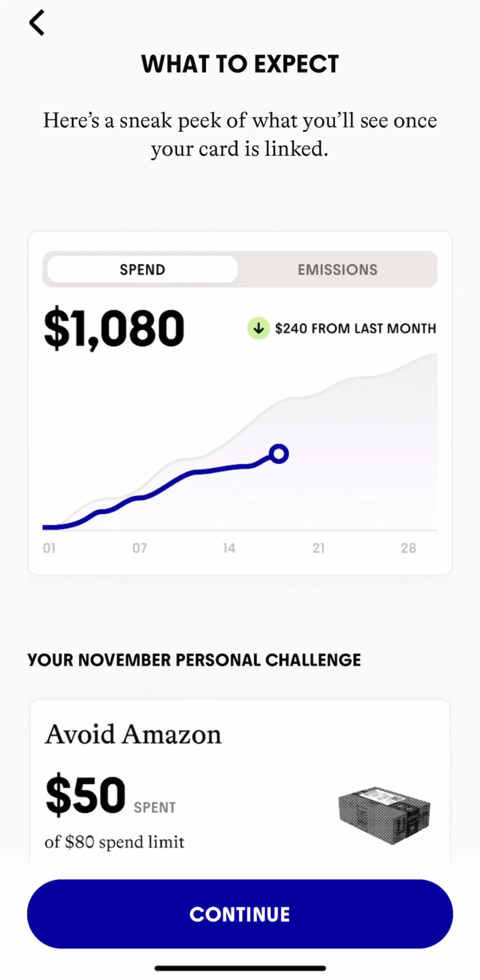Tap the Amazon package box image

[x=384, y=815]
